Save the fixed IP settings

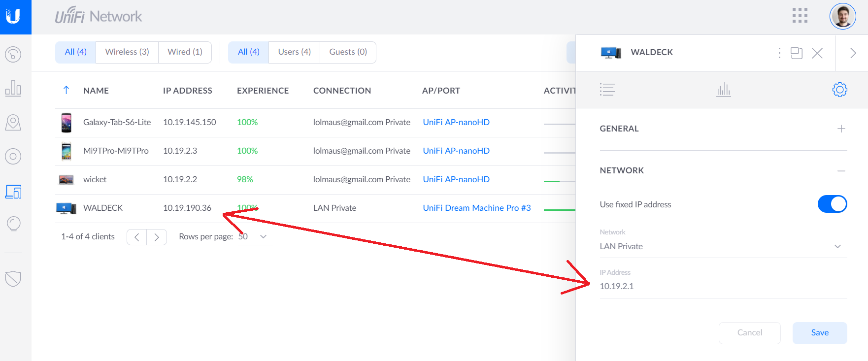819,333
